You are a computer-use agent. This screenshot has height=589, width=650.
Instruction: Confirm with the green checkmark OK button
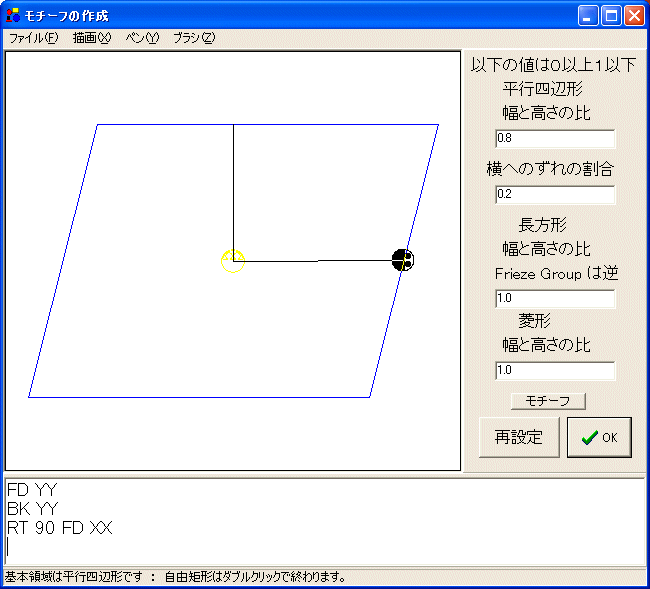(599, 437)
